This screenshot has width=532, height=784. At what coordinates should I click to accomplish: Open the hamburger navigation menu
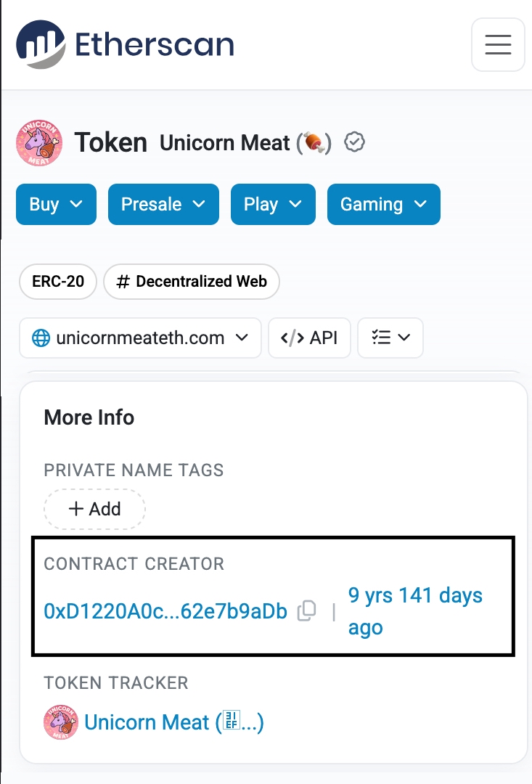click(498, 44)
